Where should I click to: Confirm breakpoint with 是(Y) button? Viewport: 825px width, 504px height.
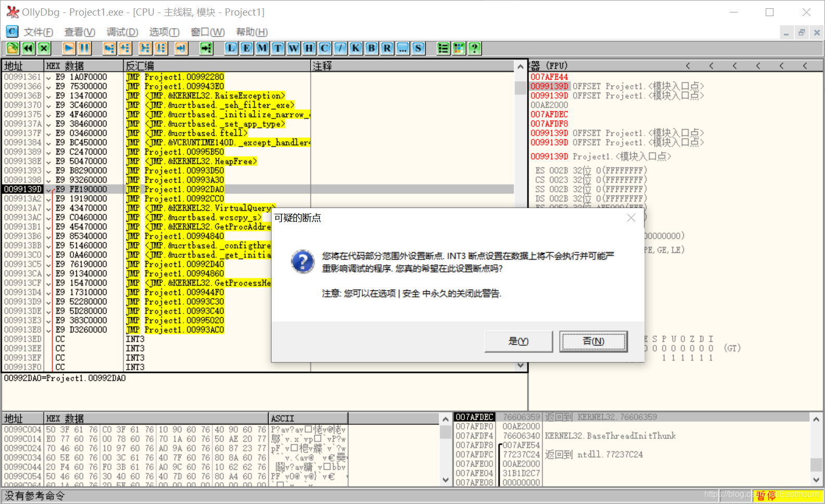point(519,341)
